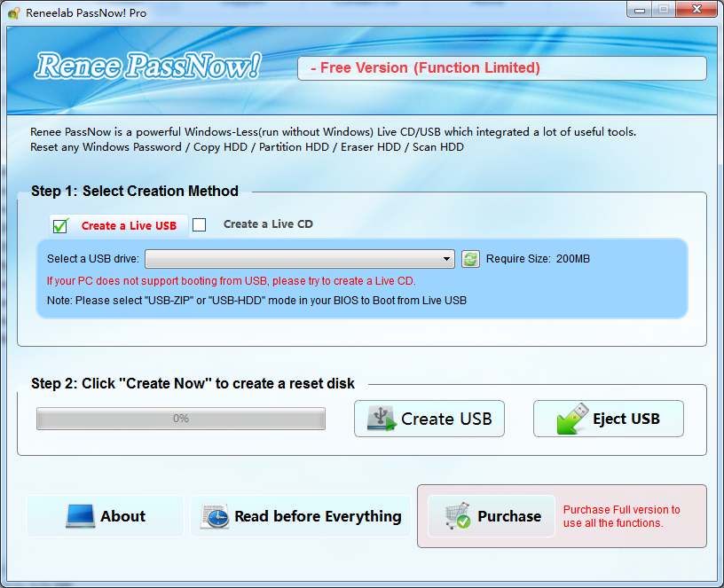Click the shopping cart Purchase icon

click(x=456, y=516)
